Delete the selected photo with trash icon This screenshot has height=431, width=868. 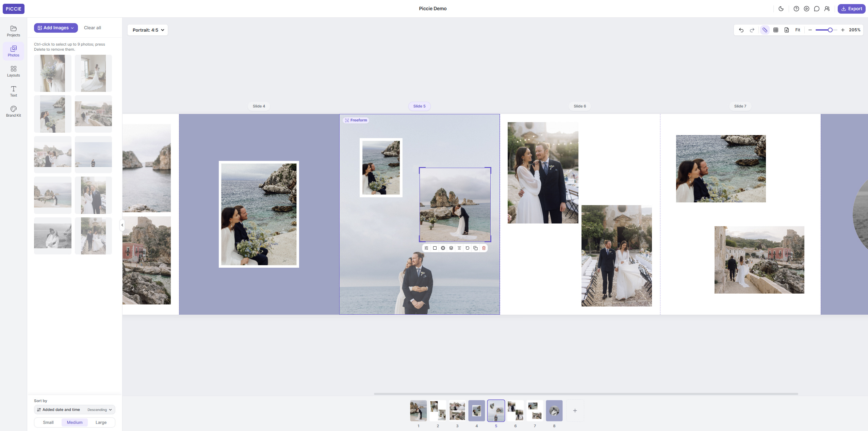coord(484,248)
